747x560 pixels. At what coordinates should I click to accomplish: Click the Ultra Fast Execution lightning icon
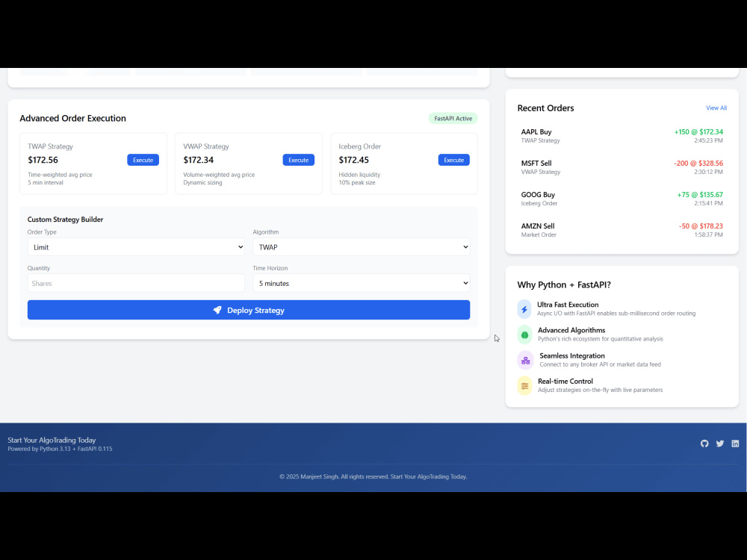pos(524,309)
